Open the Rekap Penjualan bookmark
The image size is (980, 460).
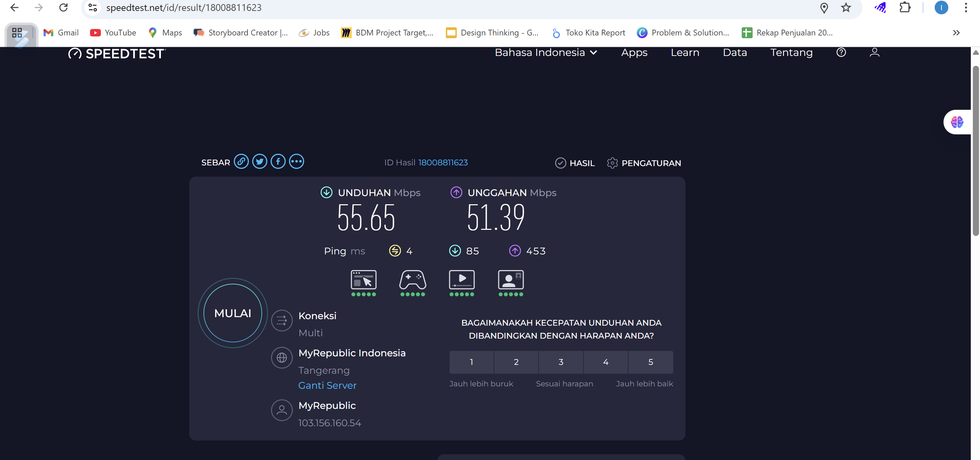(x=787, y=33)
